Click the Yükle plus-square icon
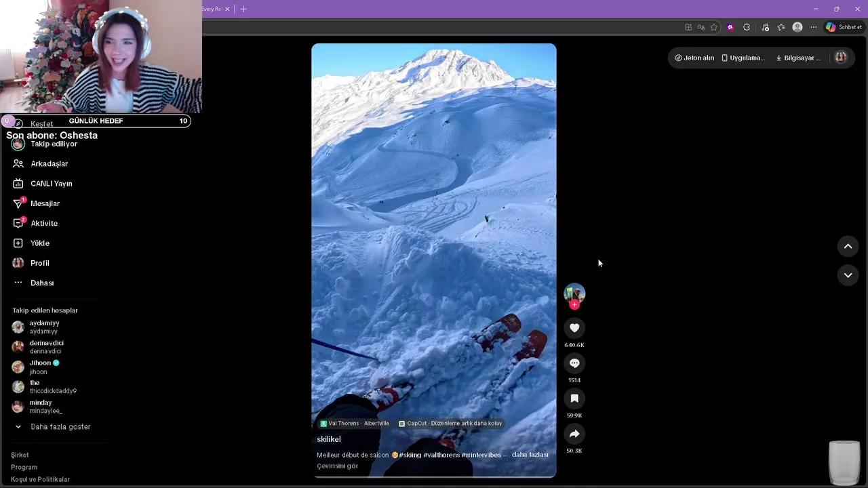The image size is (868, 488). 18,243
